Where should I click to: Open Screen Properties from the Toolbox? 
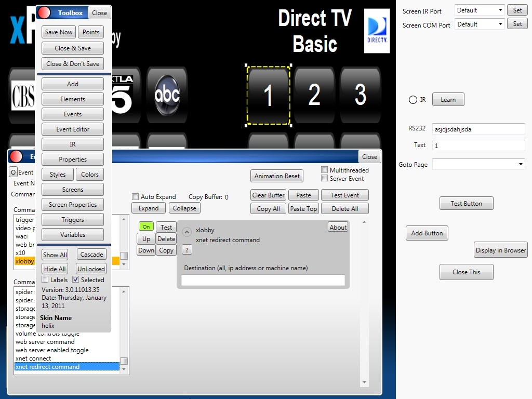coord(73,205)
